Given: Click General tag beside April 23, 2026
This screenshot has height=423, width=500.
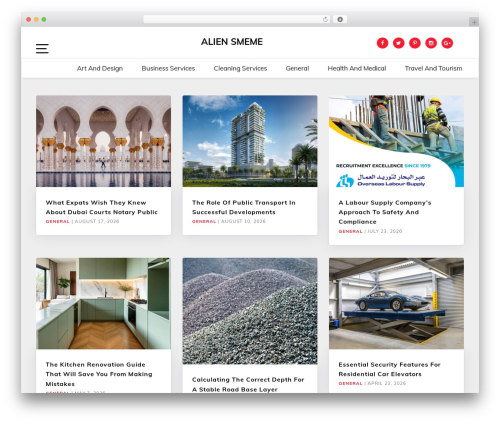Looking at the screenshot, I should (350, 383).
